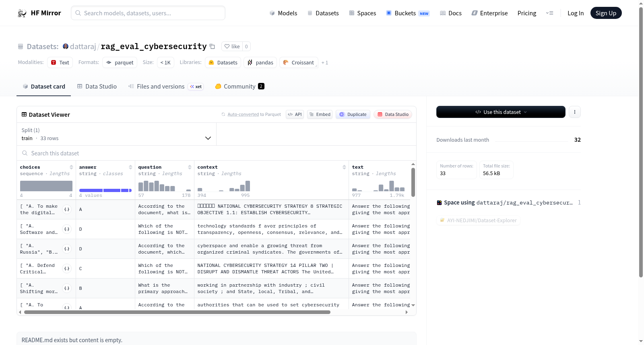
Task: Click the HF Mirror logo icon
Action: click(x=22, y=13)
